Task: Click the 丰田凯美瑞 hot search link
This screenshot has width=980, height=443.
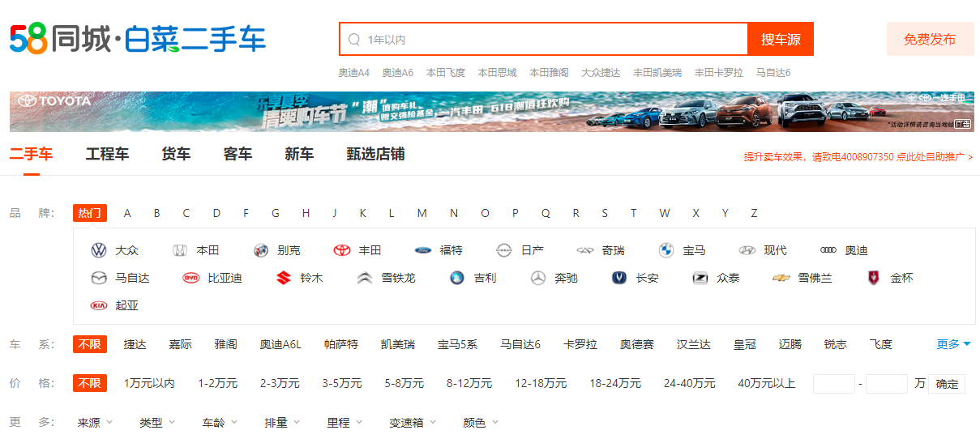Action: 657,73
